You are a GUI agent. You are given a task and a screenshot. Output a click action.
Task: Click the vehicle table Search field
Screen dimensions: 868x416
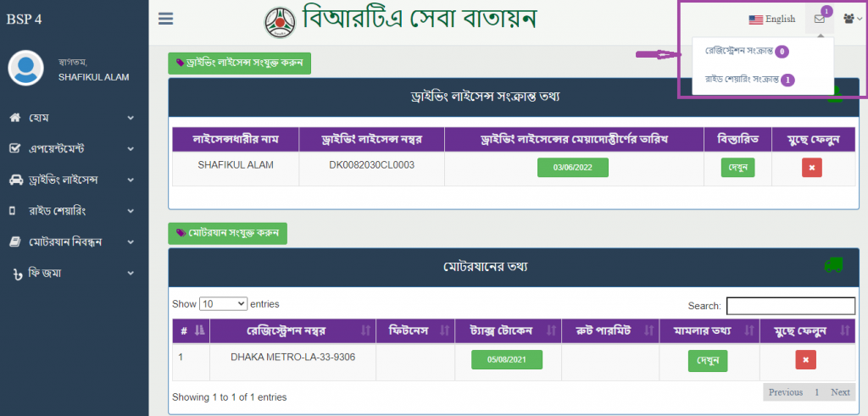[x=790, y=306]
